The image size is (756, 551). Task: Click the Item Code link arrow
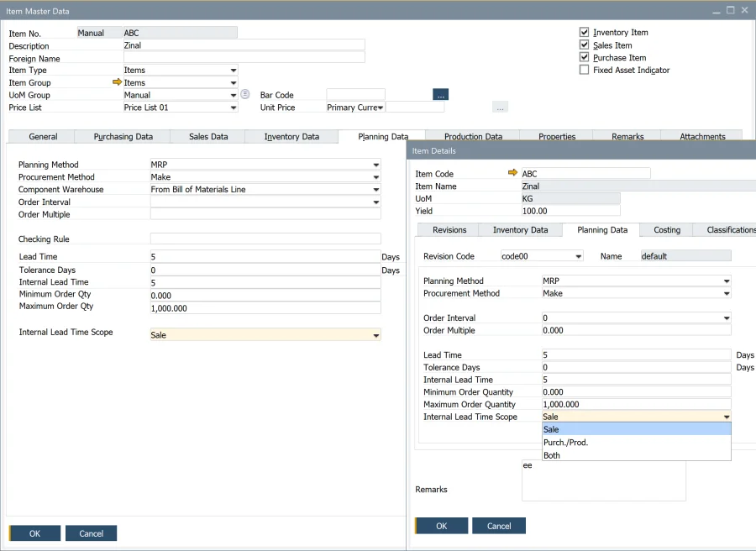[512, 173]
